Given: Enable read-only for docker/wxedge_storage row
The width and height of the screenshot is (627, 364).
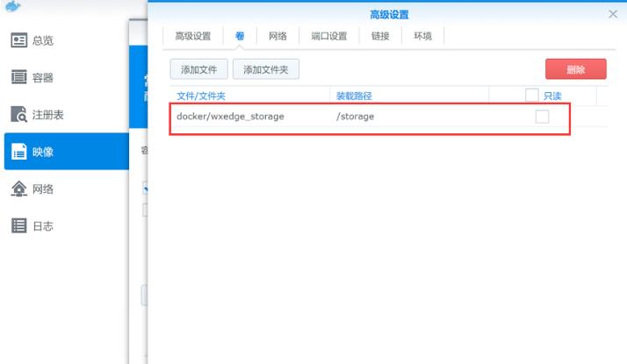Looking at the screenshot, I should pos(542,117).
